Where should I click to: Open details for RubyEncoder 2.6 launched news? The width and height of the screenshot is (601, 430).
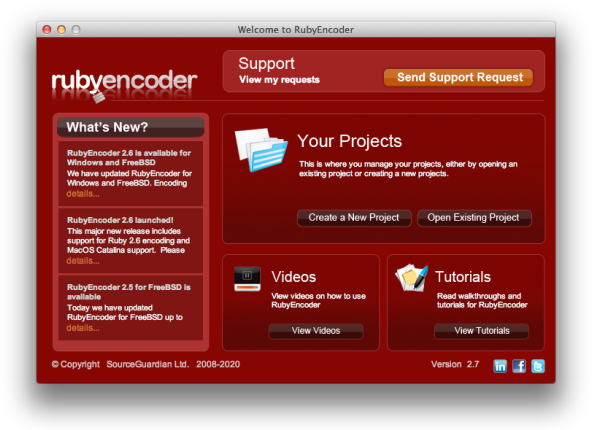(x=83, y=261)
